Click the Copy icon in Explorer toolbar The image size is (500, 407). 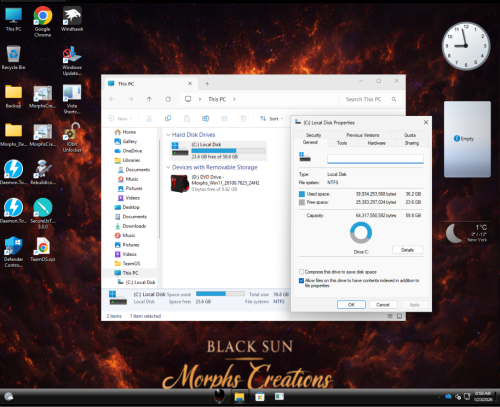click(x=168, y=119)
